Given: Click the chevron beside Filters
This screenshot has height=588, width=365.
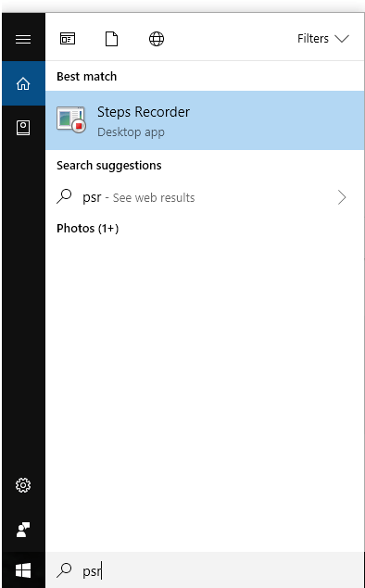Looking at the screenshot, I should [342, 39].
